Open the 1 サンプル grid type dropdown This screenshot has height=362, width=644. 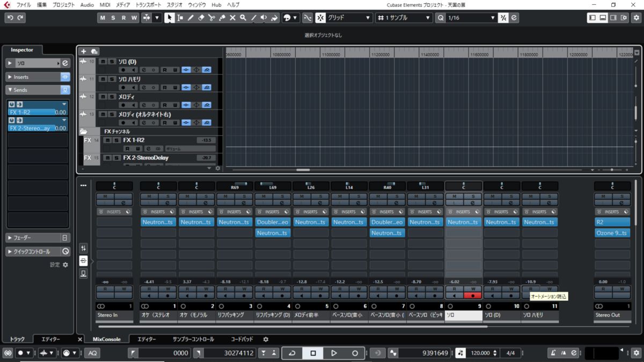(404, 18)
